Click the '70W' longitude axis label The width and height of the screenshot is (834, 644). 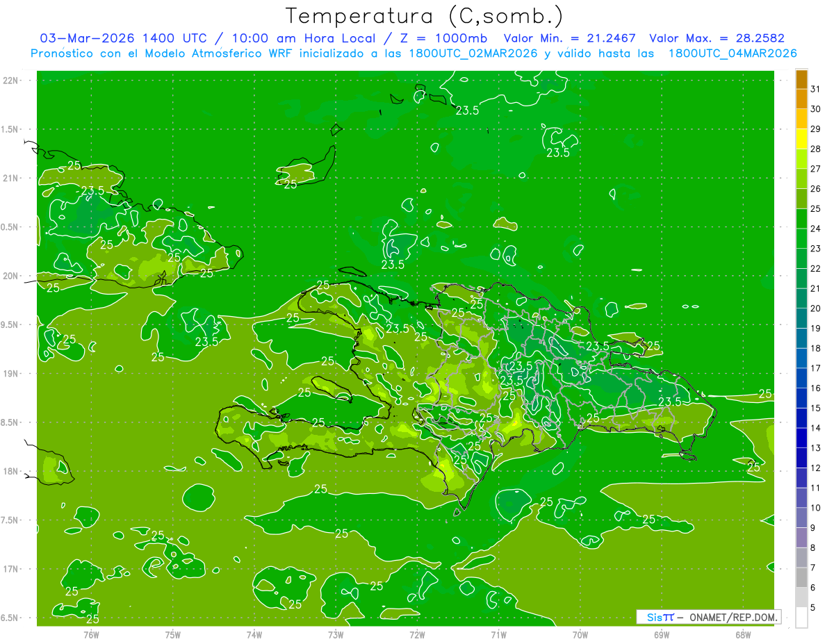[x=580, y=634]
